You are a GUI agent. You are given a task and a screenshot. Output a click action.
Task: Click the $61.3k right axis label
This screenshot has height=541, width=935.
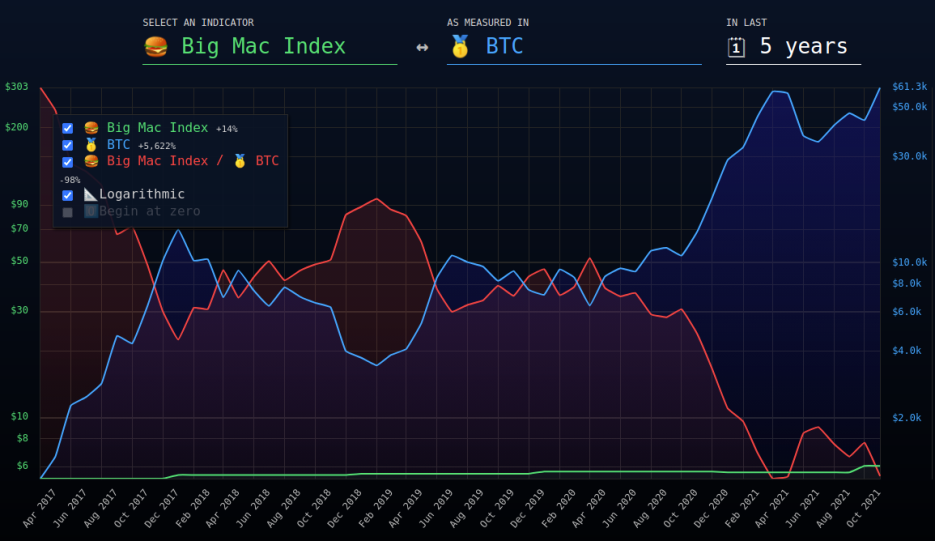(x=909, y=87)
